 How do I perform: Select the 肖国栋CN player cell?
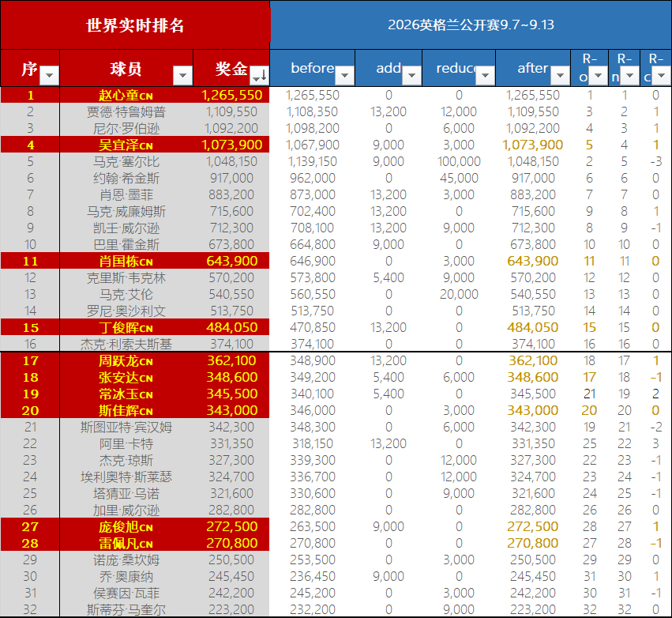point(126,261)
